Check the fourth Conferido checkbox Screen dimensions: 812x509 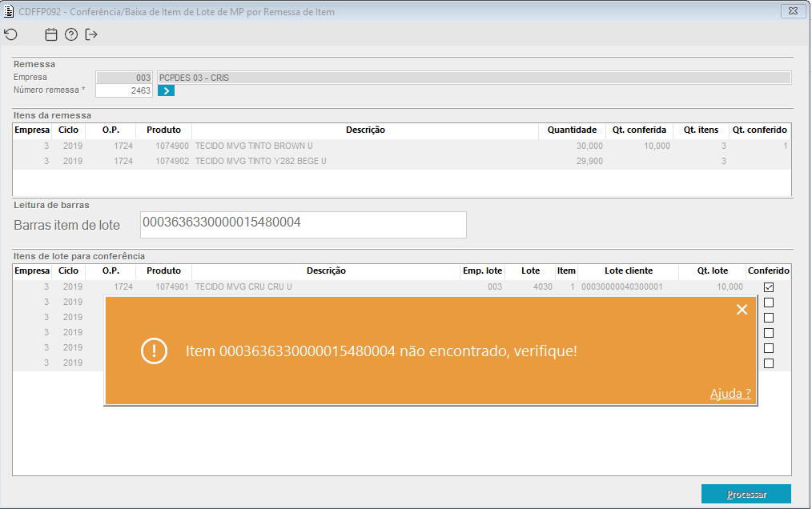[769, 333]
